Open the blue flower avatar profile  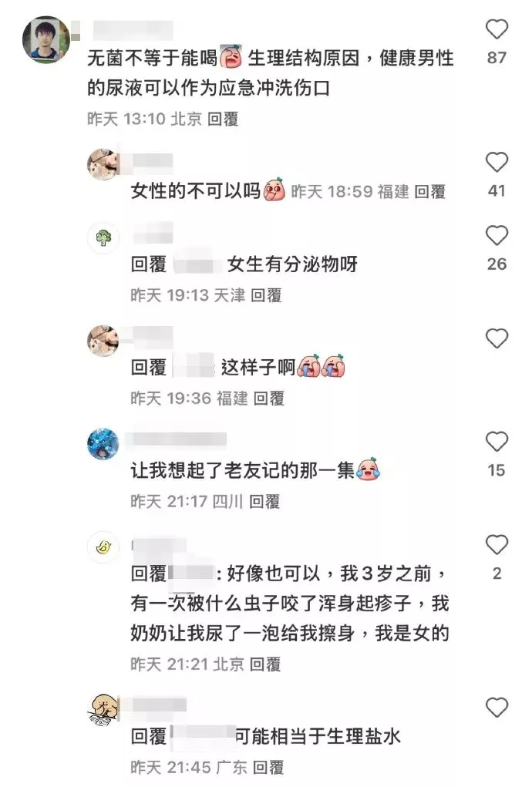click(x=103, y=444)
